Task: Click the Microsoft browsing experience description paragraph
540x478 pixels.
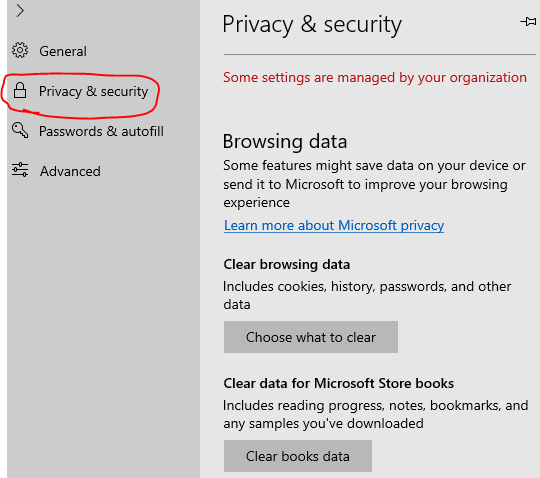Action: [x=374, y=184]
